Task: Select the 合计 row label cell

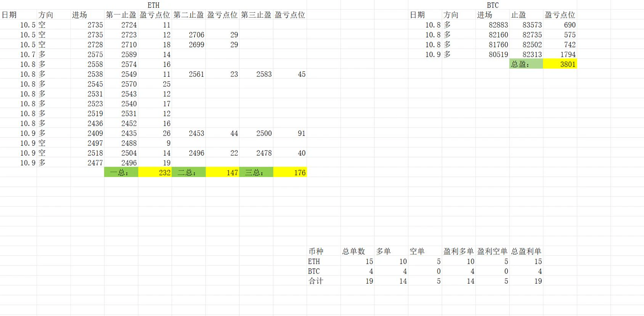Action: pyautogui.click(x=324, y=281)
